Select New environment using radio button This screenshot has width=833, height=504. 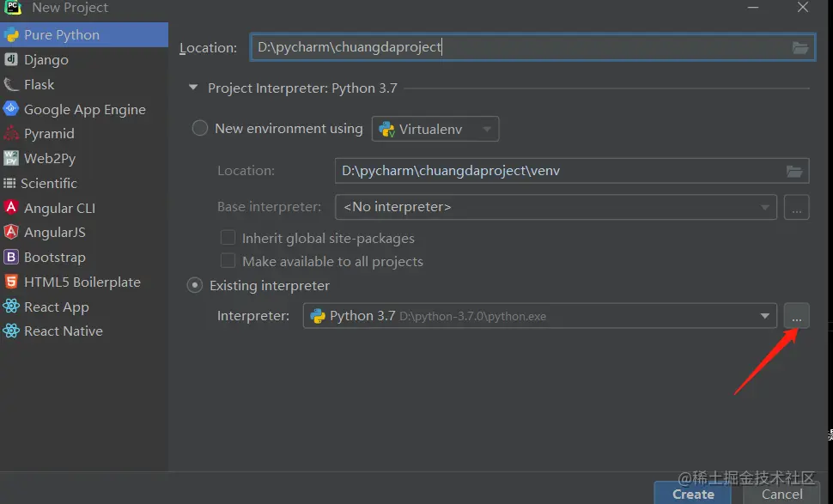200,128
